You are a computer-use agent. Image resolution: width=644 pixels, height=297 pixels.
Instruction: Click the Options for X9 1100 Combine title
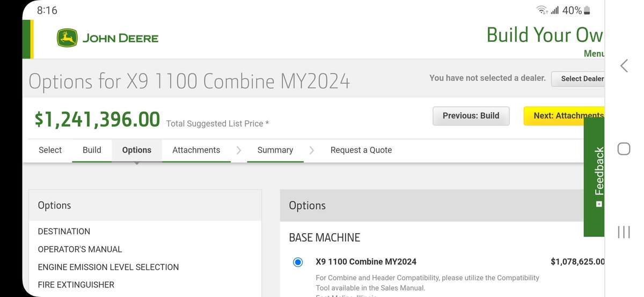click(x=189, y=81)
